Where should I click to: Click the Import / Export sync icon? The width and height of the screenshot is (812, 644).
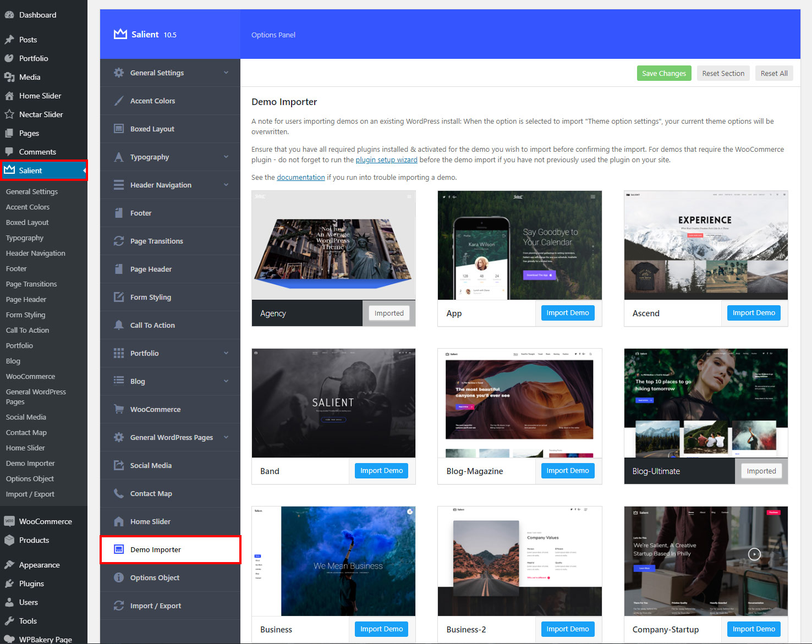click(119, 606)
